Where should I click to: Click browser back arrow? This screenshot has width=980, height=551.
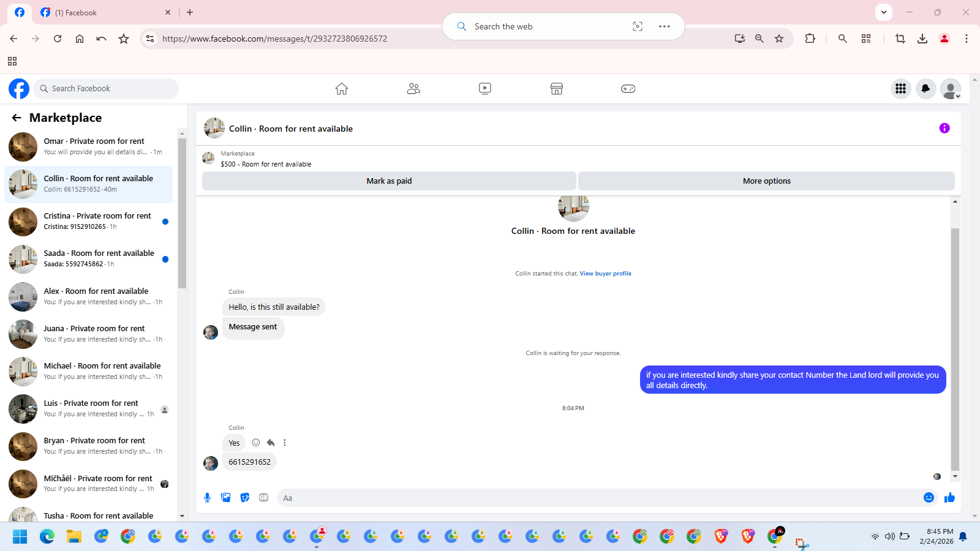pyautogui.click(x=13, y=39)
